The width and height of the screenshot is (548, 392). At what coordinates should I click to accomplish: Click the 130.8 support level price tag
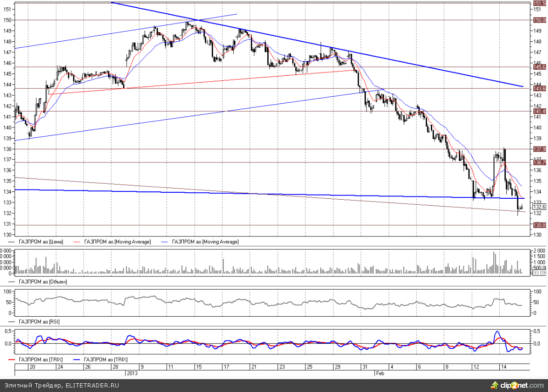coord(539,225)
